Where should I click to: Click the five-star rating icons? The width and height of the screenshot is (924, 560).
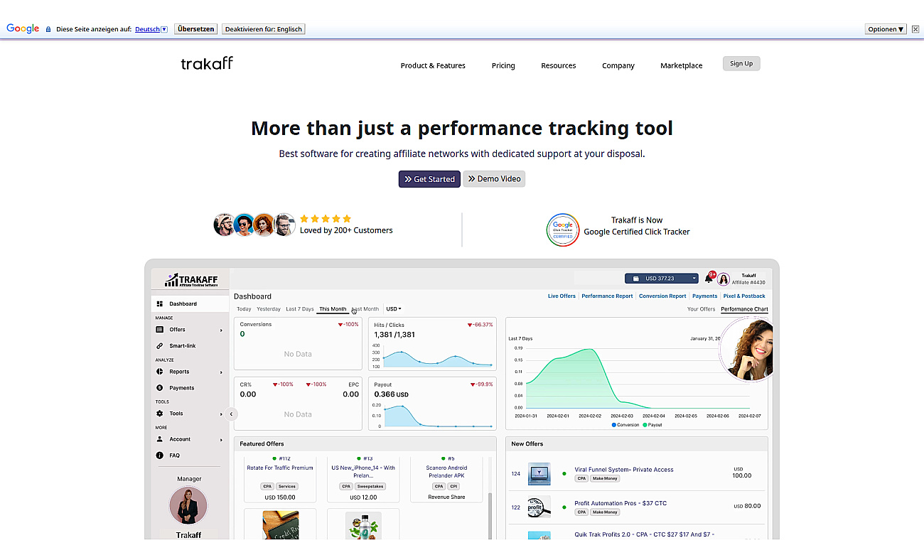coord(326,219)
